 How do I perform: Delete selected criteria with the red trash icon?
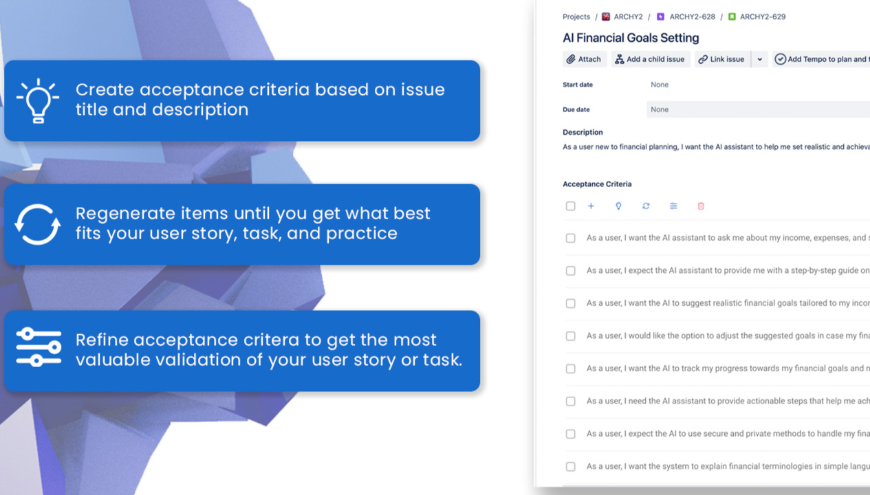701,206
